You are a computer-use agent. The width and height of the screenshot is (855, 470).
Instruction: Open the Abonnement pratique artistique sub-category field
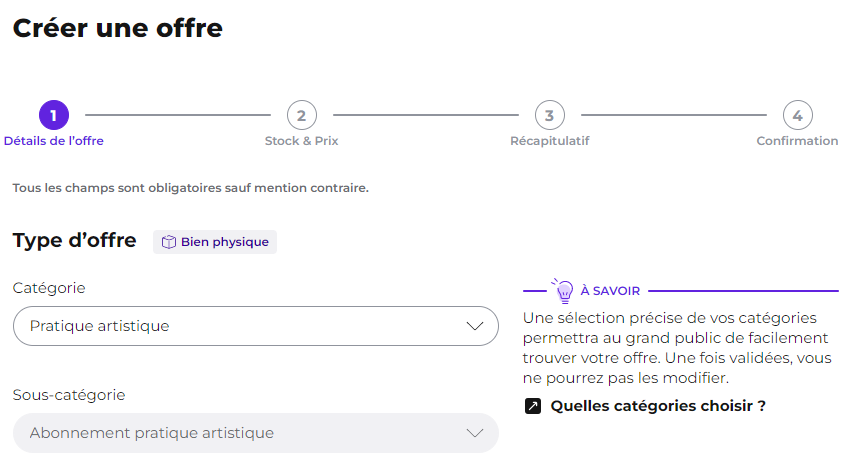[x=256, y=433]
